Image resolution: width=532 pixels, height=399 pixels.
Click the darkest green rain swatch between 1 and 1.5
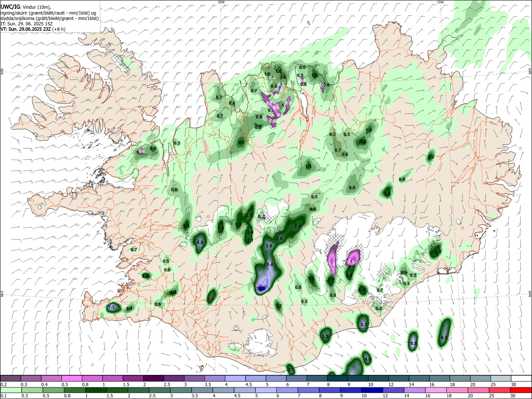[96, 390]
